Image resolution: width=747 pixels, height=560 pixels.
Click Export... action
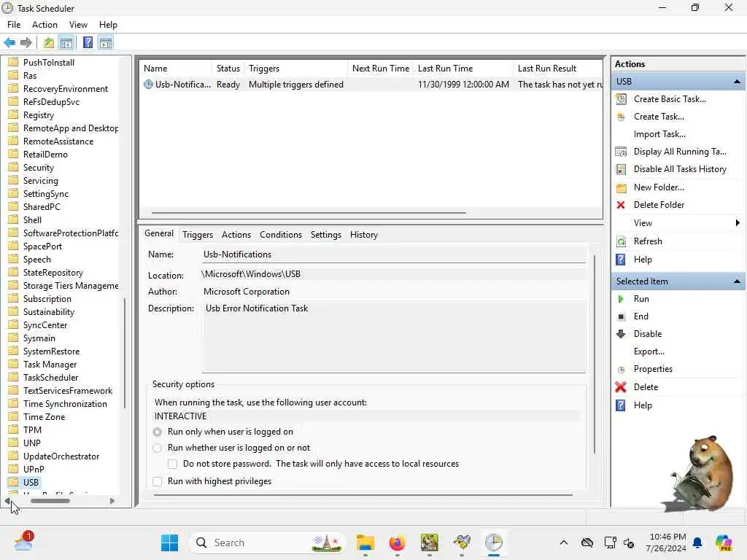[649, 351]
